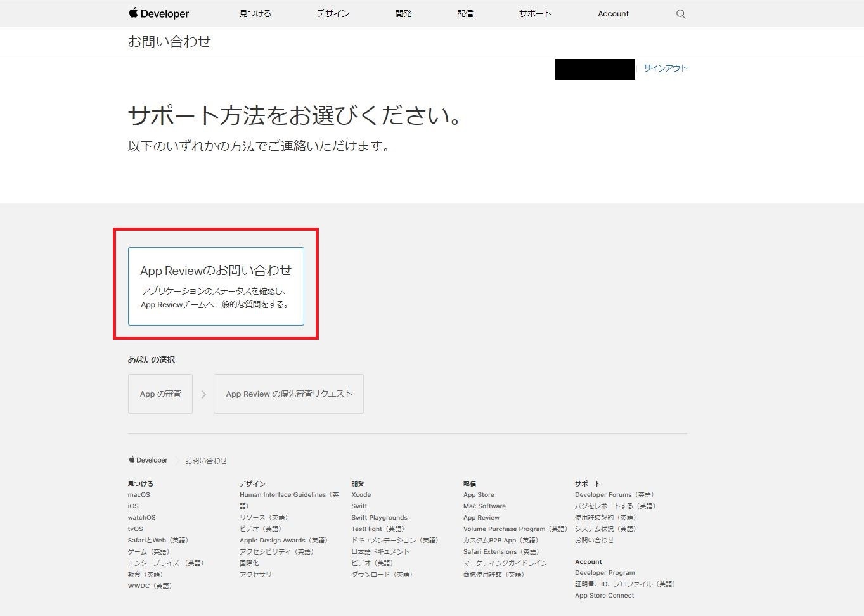Open the ゲーム（英語）footer link
Viewport: 864px width, 616px height.
click(x=149, y=552)
